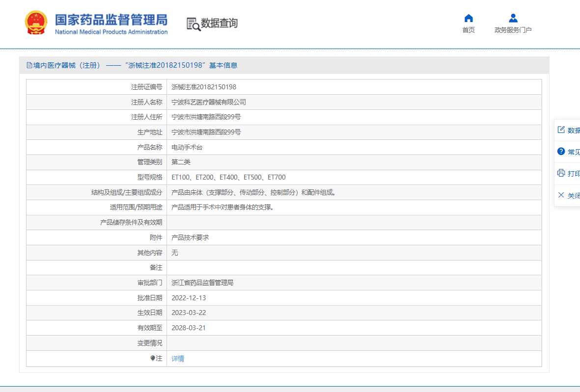Select the registration number 浙械注准20182150198 cell
This screenshot has width=580, height=392.
(x=205, y=86)
